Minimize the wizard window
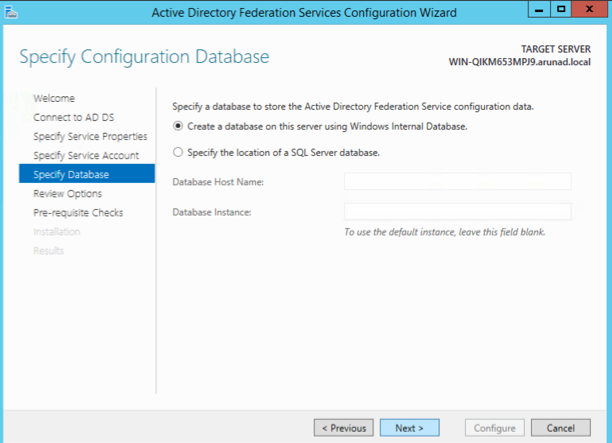This screenshot has width=612, height=443. click(539, 9)
